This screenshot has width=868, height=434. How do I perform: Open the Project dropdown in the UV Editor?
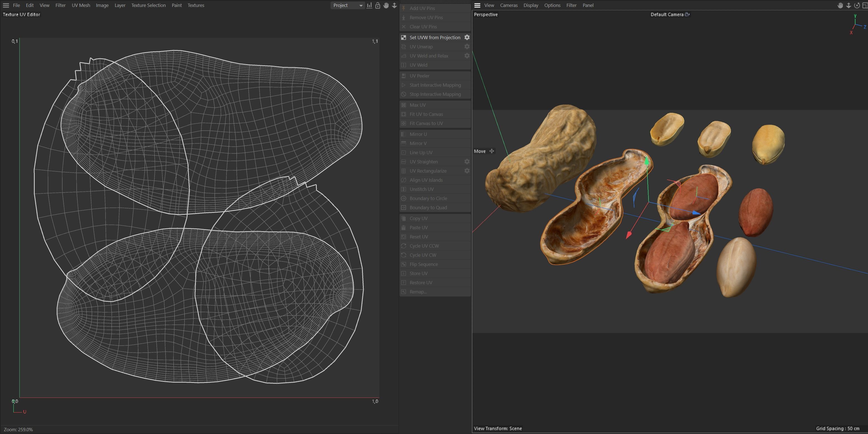pos(347,5)
